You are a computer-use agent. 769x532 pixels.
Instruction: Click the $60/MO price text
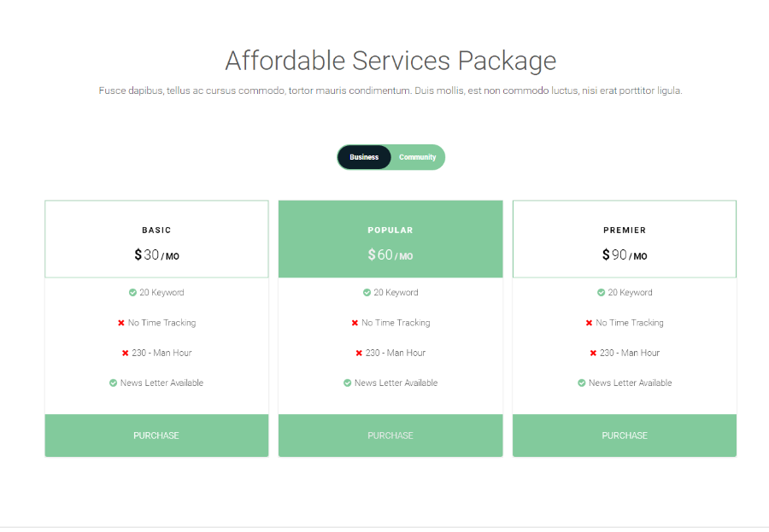(x=390, y=255)
